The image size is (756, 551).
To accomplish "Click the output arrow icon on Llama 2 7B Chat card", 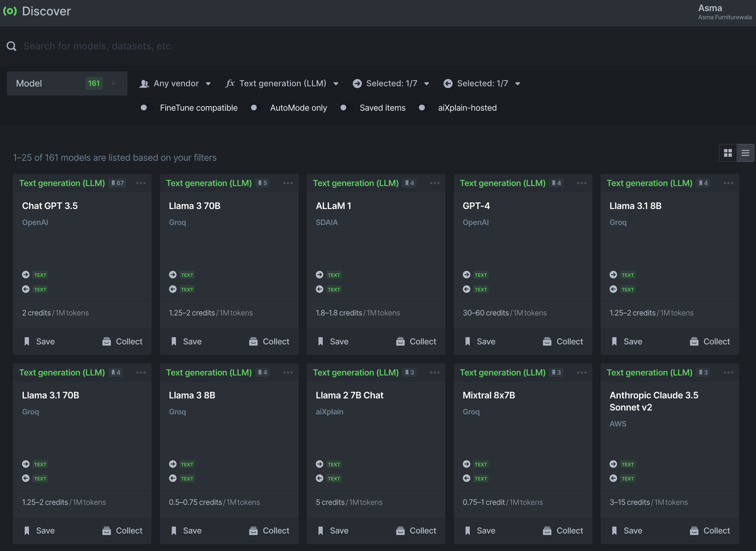I will click(320, 478).
